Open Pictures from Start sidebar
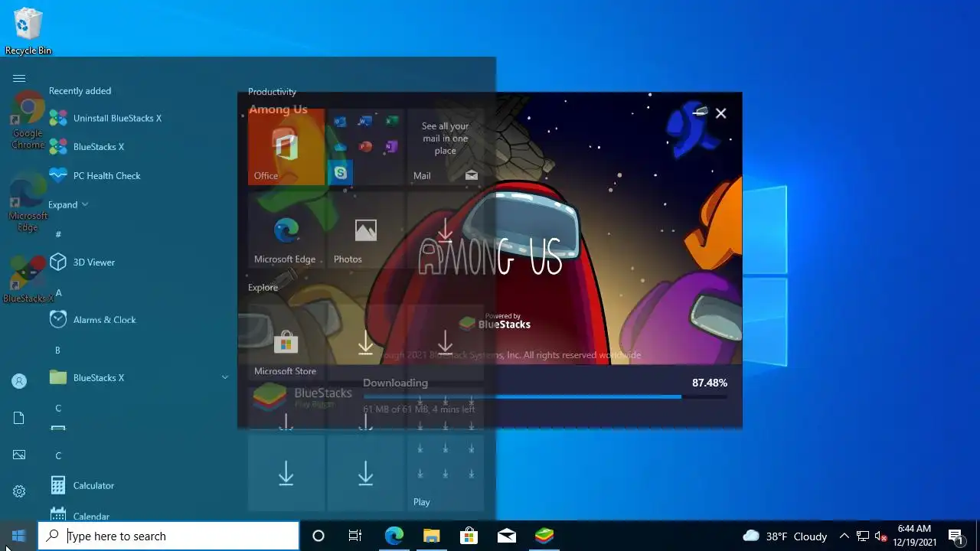Screen dimensions: 980x551 (19, 455)
